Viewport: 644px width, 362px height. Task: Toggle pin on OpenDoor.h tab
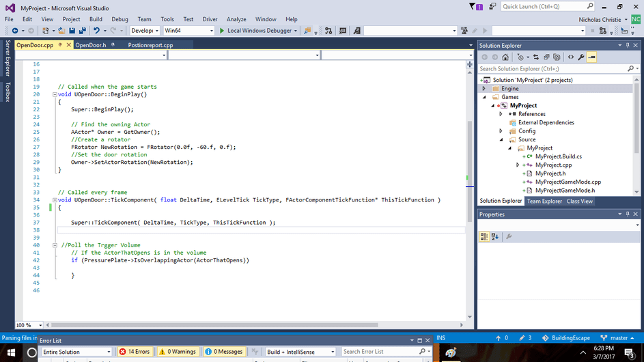click(x=113, y=45)
